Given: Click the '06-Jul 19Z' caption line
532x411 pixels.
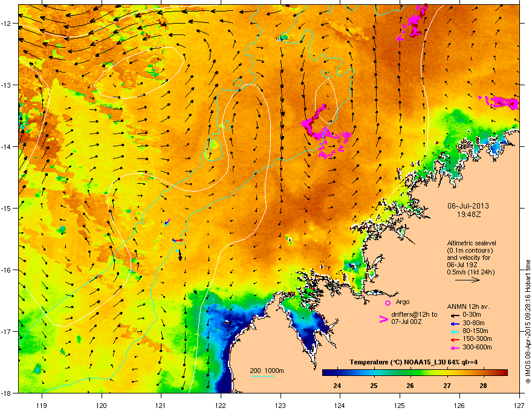Looking at the screenshot, I should coord(461,265).
